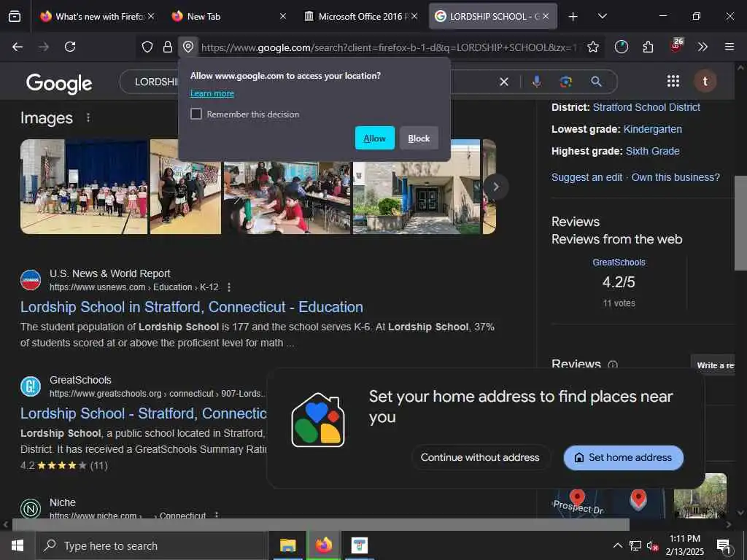Open the Google apps grid

point(673,82)
